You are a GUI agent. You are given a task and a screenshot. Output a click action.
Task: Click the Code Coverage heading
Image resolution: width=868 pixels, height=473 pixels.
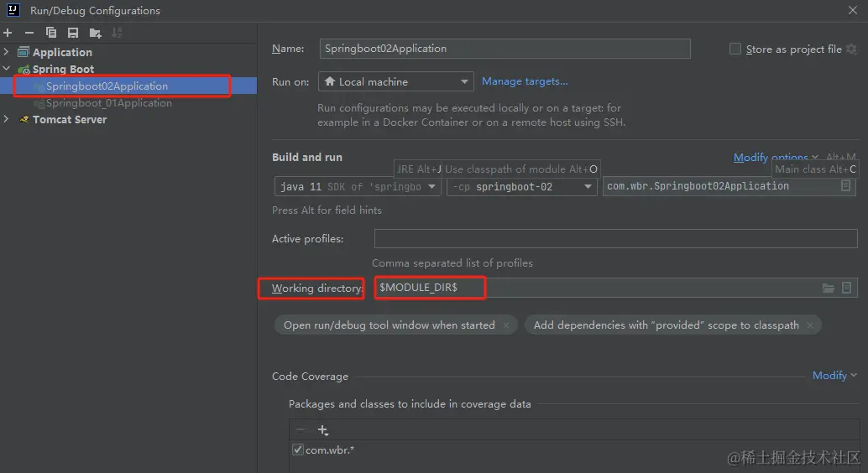[310, 377]
